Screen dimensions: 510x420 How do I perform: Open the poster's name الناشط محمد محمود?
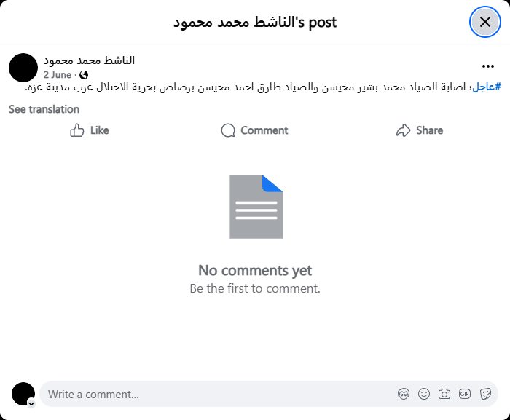click(x=89, y=60)
